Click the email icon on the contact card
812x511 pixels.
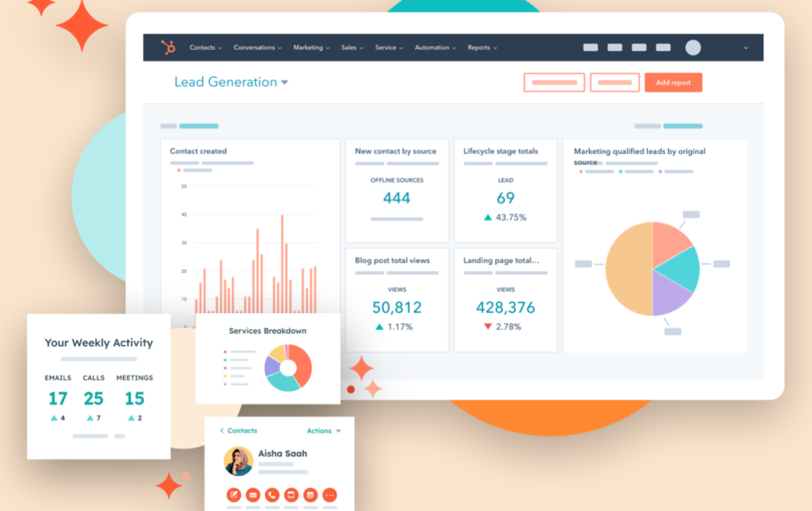253,494
